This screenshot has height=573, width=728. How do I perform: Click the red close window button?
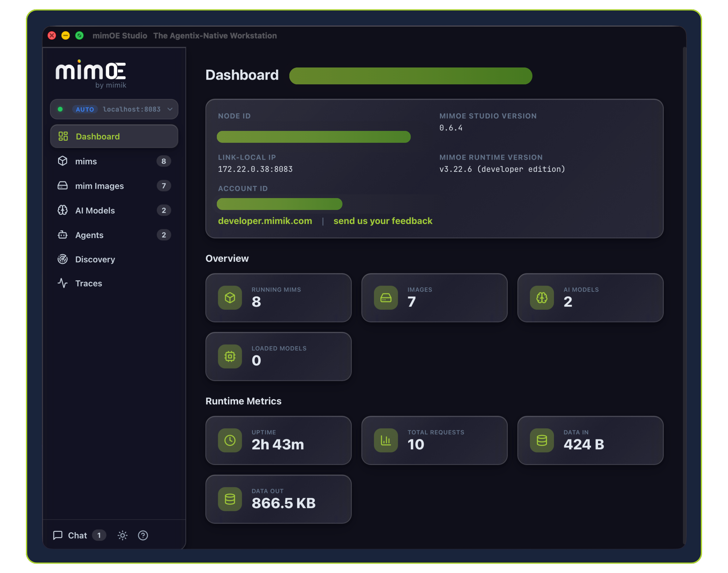[52, 36]
